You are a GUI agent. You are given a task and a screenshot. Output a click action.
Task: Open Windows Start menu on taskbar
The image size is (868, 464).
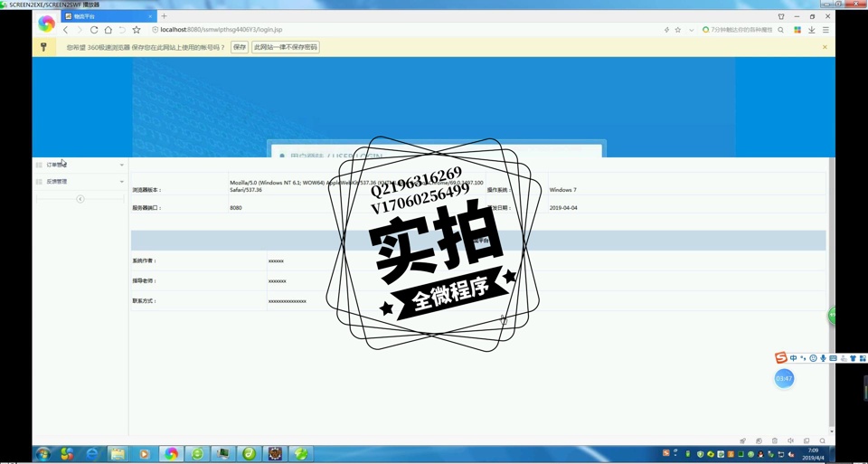(42, 454)
